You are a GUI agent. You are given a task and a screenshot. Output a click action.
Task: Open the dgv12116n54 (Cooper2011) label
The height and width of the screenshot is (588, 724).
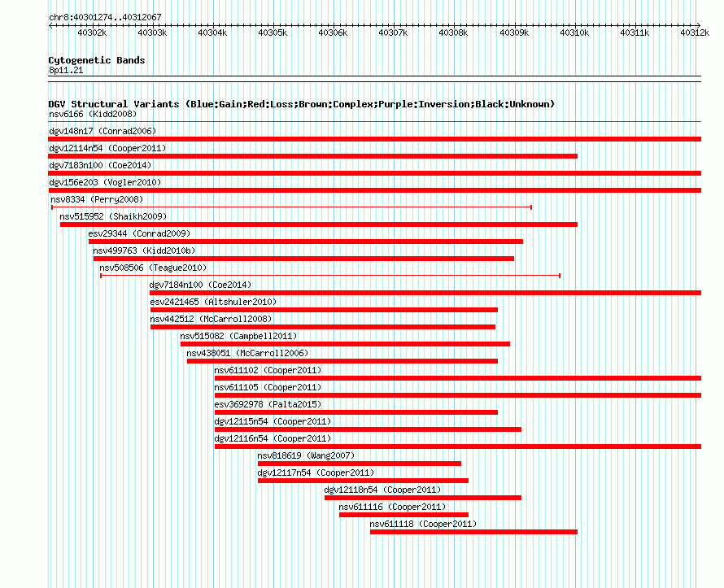[x=273, y=438]
